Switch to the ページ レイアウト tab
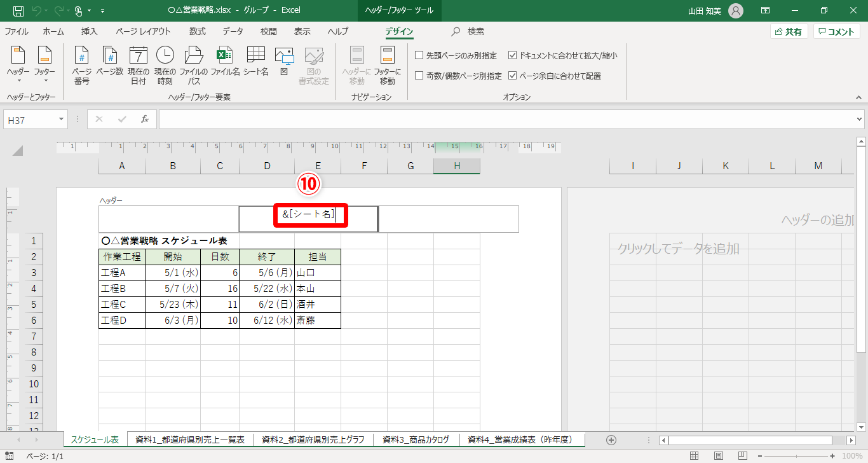The height and width of the screenshot is (463, 868). pos(143,31)
